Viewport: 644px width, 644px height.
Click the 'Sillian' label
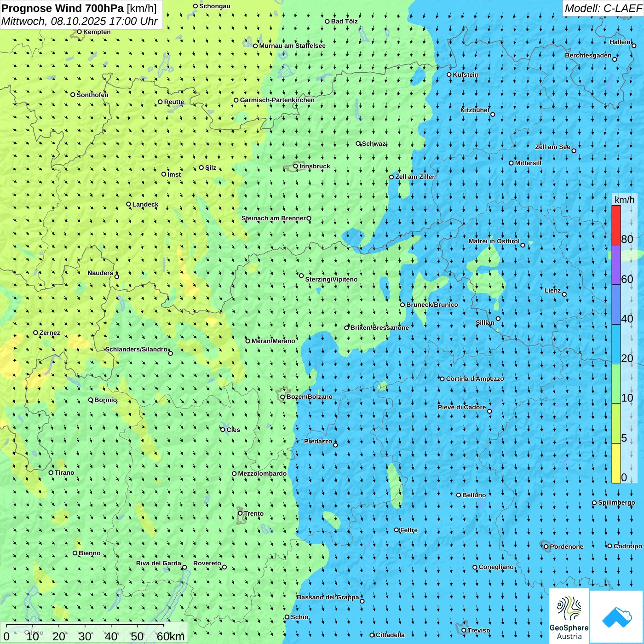coord(485,322)
